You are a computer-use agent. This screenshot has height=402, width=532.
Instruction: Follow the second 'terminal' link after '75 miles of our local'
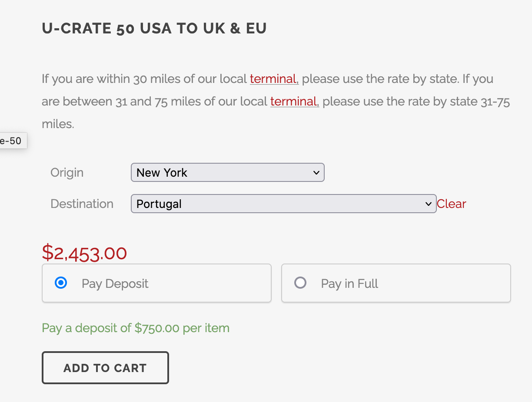(x=294, y=102)
